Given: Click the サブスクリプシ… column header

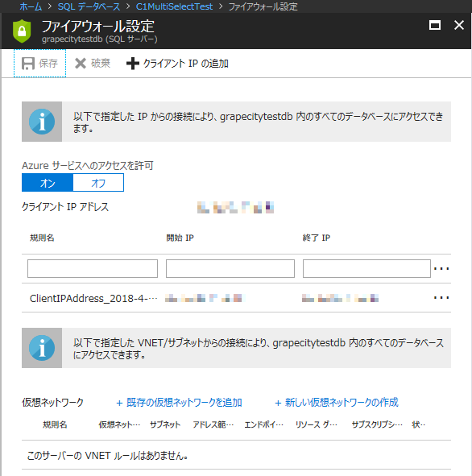Looking at the screenshot, I should click(377, 424).
